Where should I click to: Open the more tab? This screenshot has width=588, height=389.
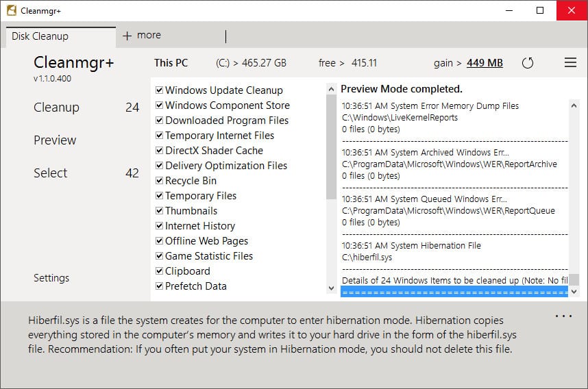(x=149, y=36)
